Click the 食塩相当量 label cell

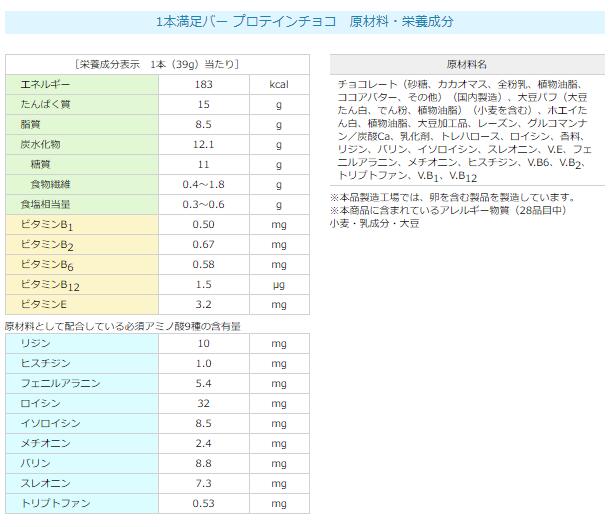pos(41,204)
